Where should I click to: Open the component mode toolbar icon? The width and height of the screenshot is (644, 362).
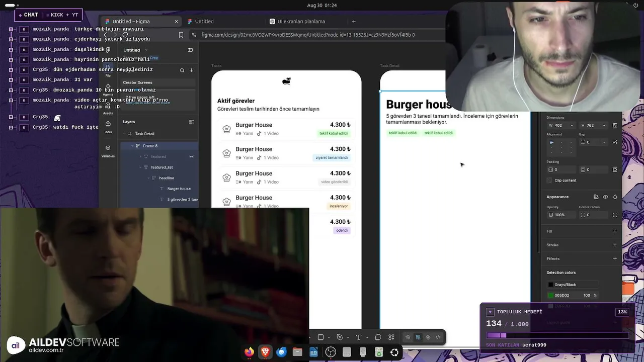pos(428,337)
